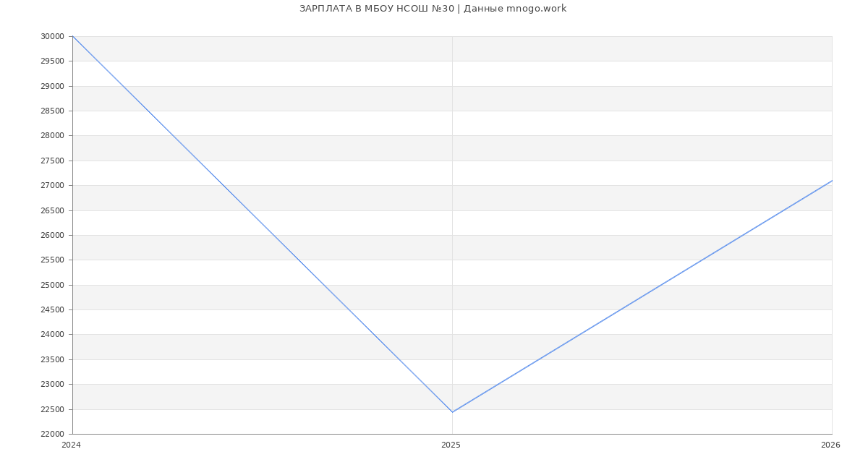Click the 22500 y-axis label
This screenshot has width=868, height=470.
pyautogui.click(x=52, y=409)
